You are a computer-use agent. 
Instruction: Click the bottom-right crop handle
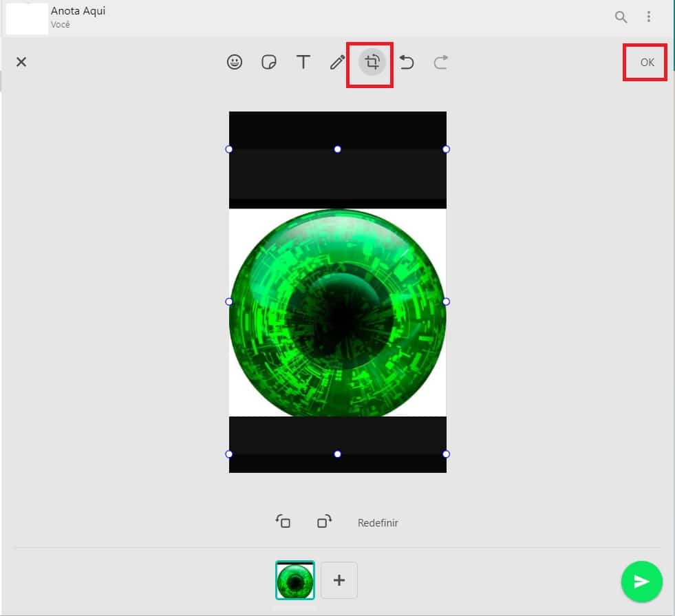[446, 454]
